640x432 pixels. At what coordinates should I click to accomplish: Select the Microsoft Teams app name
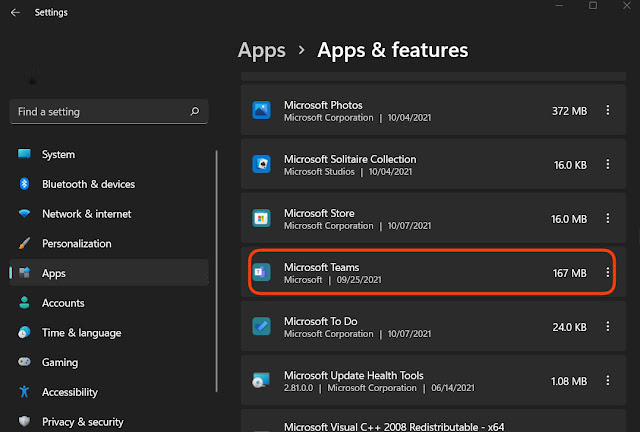point(322,267)
